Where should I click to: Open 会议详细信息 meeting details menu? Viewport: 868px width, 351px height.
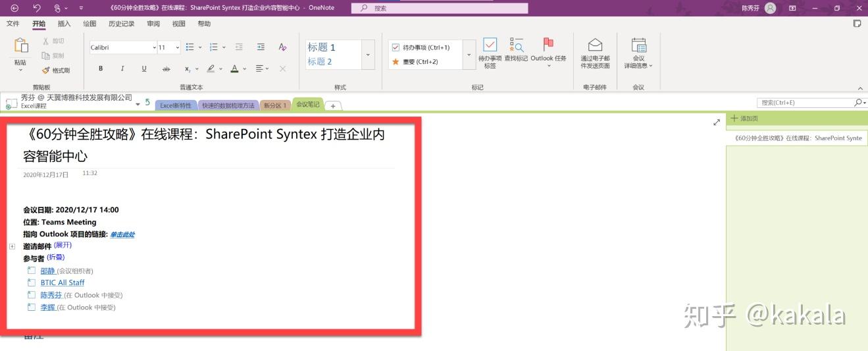(x=638, y=53)
